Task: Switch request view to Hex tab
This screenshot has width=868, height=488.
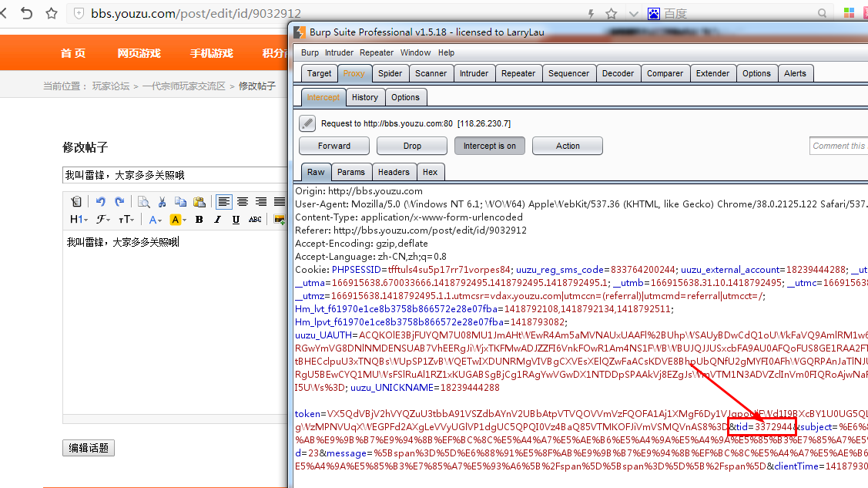Action: (430, 172)
